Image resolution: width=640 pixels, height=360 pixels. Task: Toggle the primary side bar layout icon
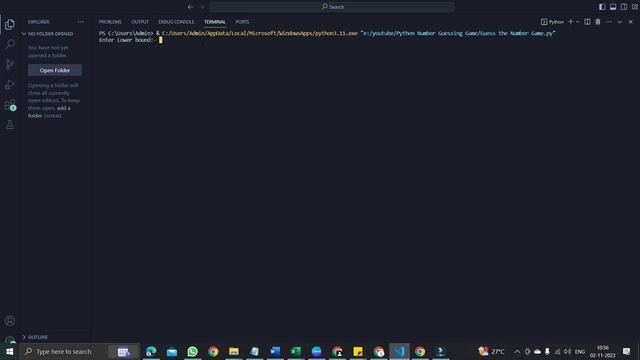click(602, 7)
